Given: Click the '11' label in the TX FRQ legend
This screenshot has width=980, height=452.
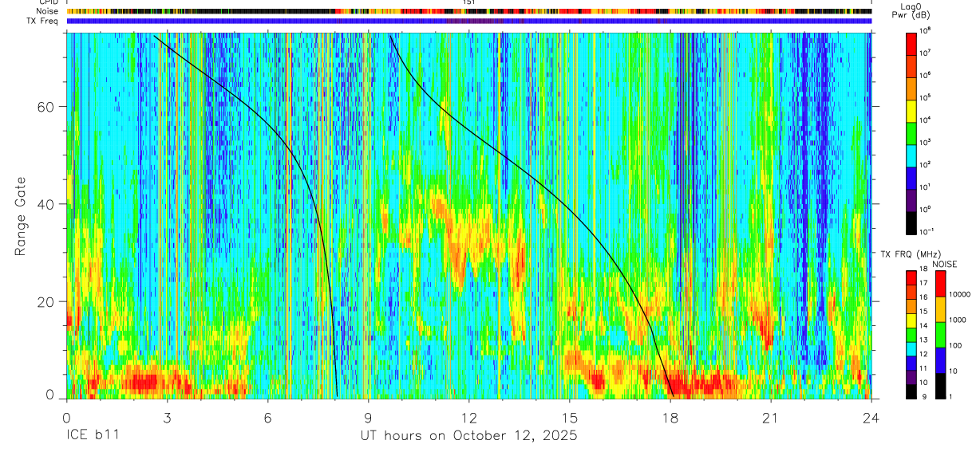Looking at the screenshot, I should point(923,368).
